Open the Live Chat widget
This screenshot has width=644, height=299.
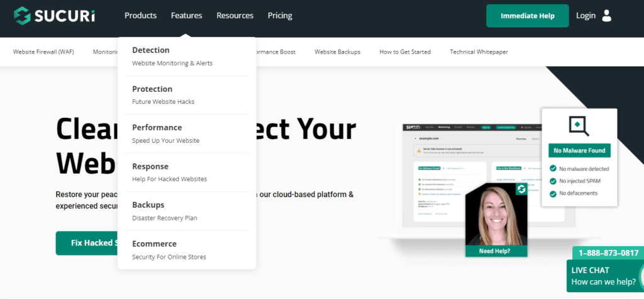pyautogui.click(x=605, y=276)
